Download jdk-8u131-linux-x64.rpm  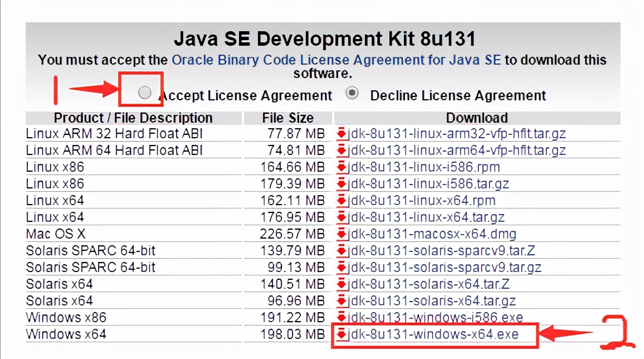[422, 201]
